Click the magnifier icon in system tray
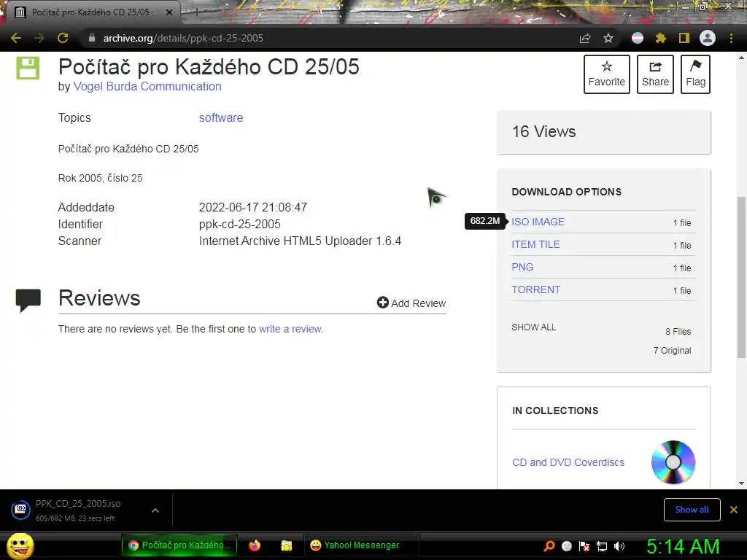747x560 pixels. [x=549, y=545]
